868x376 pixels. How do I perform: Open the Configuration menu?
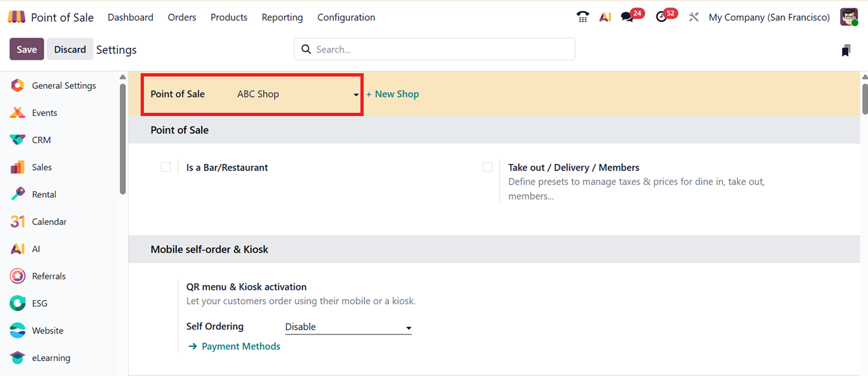tap(346, 18)
